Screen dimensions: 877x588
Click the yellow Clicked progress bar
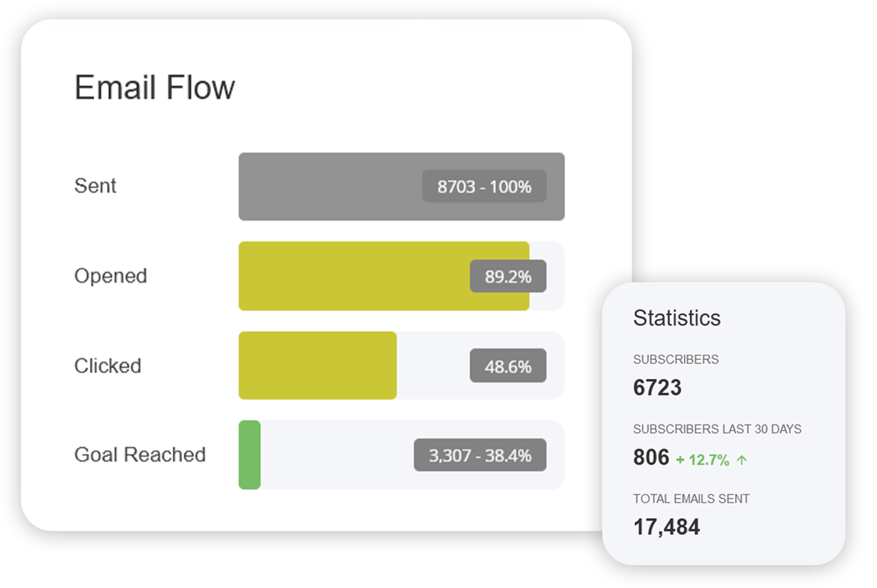coord(318,366)
